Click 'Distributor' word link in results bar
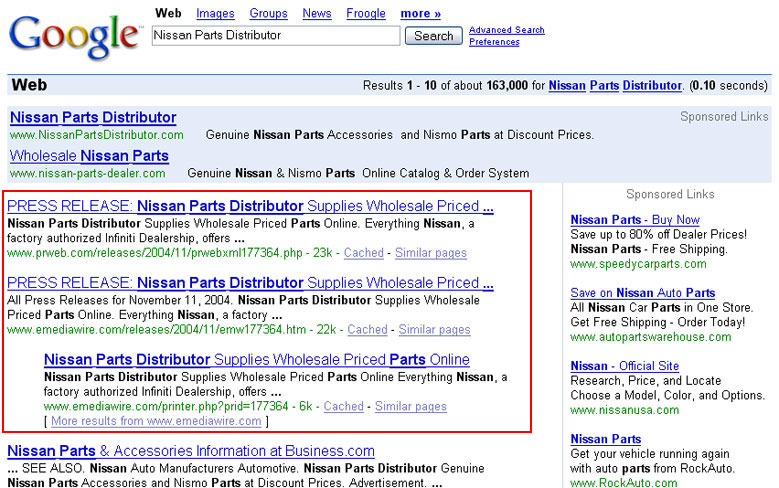Viewport: 779px width, 488px height. (652, 85)
